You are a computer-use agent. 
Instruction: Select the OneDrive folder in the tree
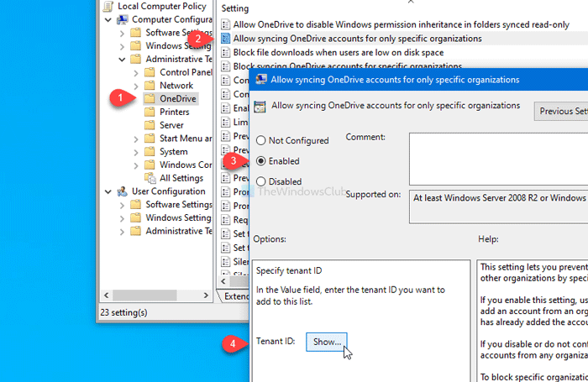tap(171, 98)
